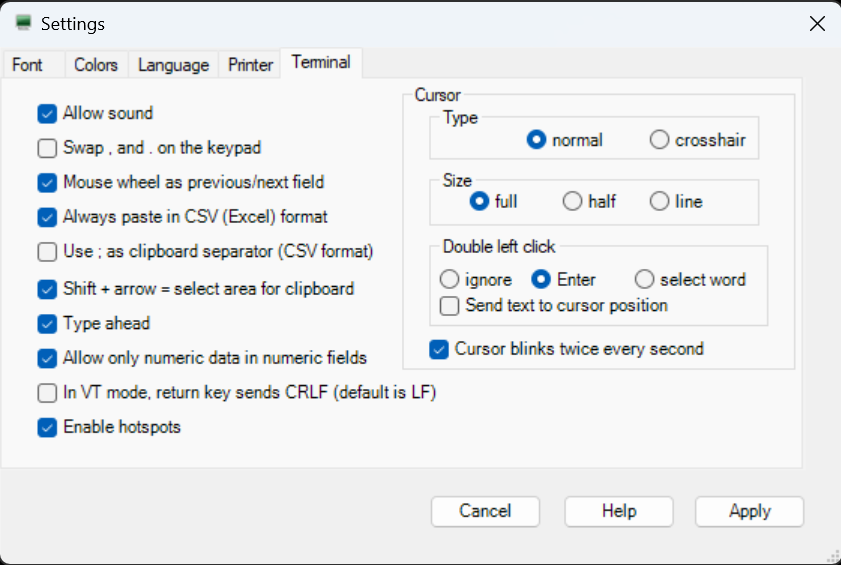Uncheck Allow sound
The height and width of the screenshot is (565, 841).
click(47, 113)
